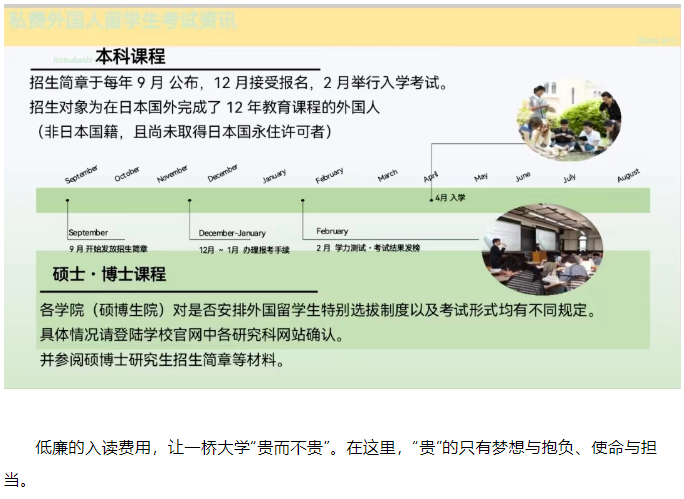Viewport: 684px width, 499px height.
Task: Click the line '(非日本国籍,且尚未取得日本国永住许可者)'
Action: (184, 131)
